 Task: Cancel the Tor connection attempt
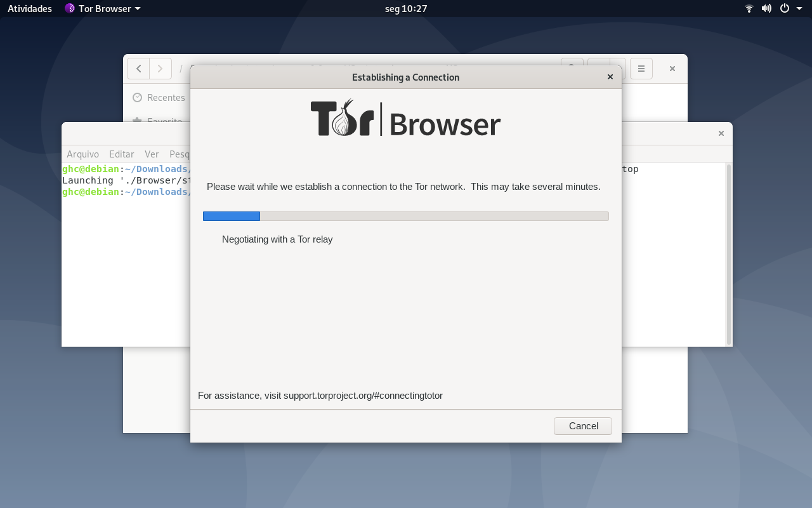582,426
